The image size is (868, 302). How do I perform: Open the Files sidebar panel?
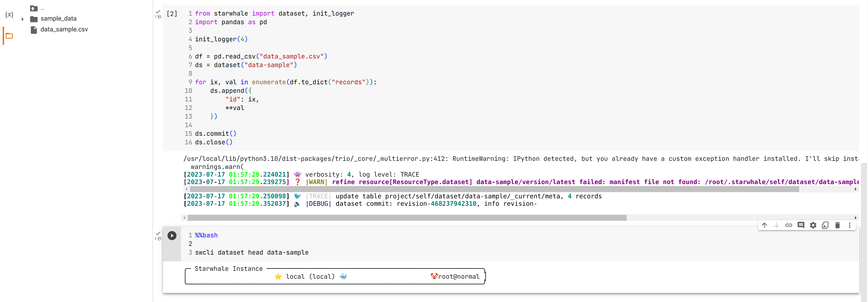[9, 36]
